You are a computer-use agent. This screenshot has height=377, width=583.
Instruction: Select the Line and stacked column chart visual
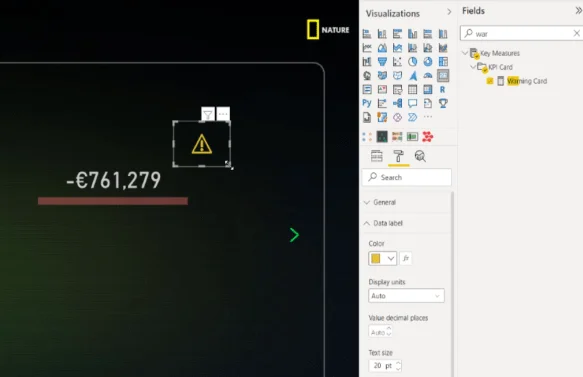coord(413,48)
